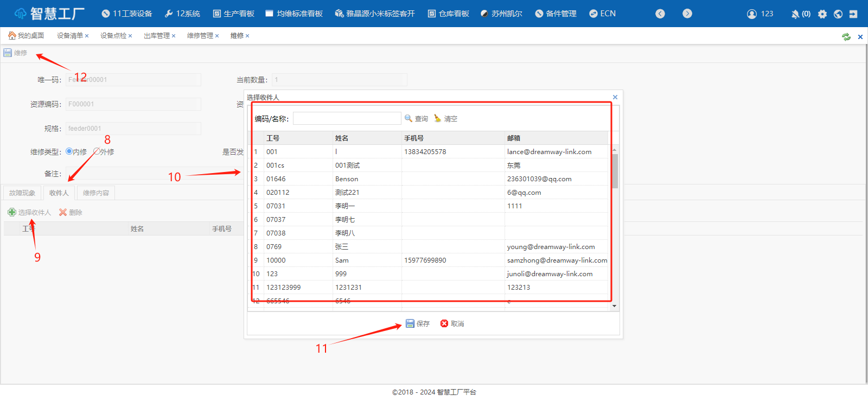Click the 编码/名称 search input field
Image resolution: width=868 pixels, height=401 pixels.
click(x=347, y=118)
